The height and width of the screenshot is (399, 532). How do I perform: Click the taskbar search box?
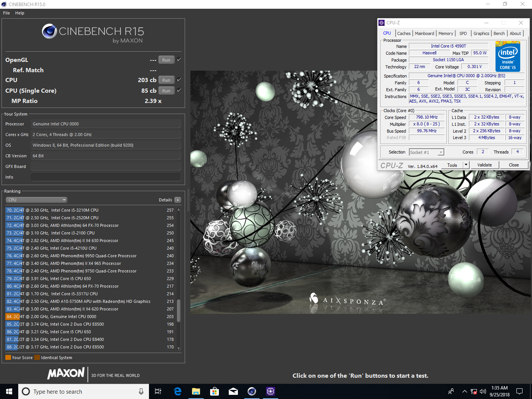pos(84,391)
